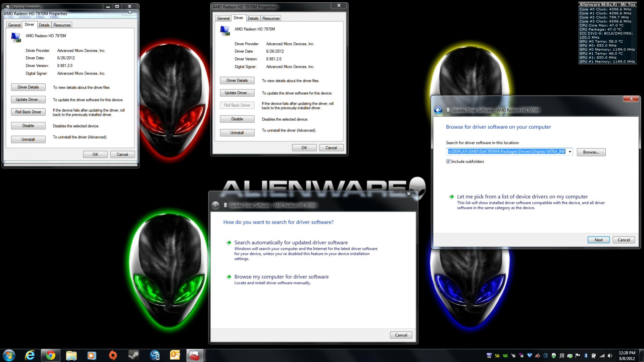
Task: Click the back arrow in the Browse for driver wizard
Action: pos(438,110)
